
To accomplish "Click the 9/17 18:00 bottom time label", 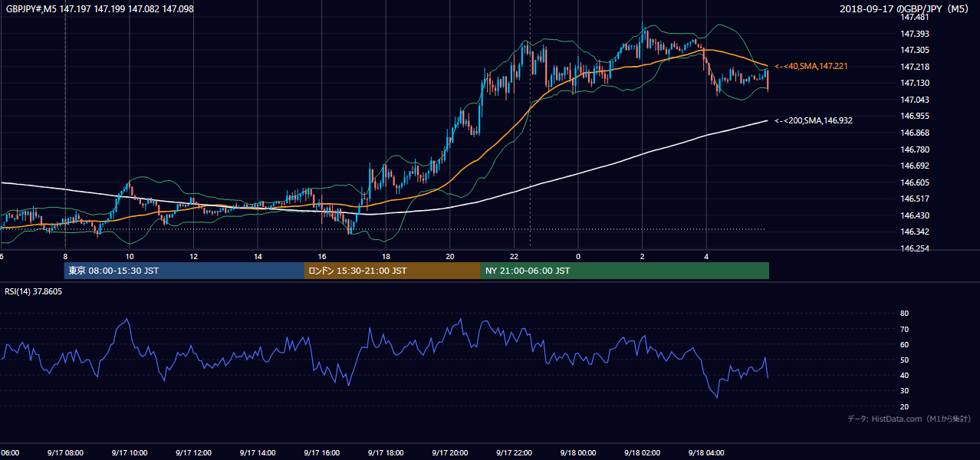I will tap(386, 453).
